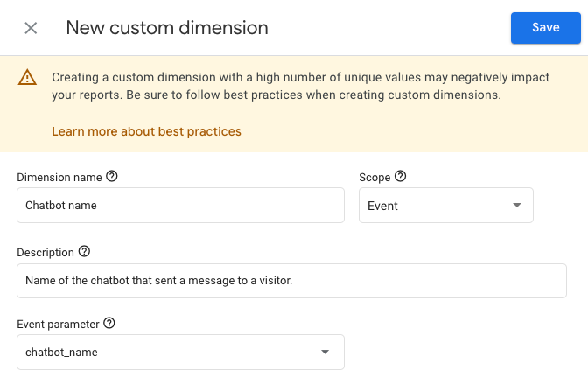Click the Event parameter label
The image size is (588, 392).
tap(58, 324)
